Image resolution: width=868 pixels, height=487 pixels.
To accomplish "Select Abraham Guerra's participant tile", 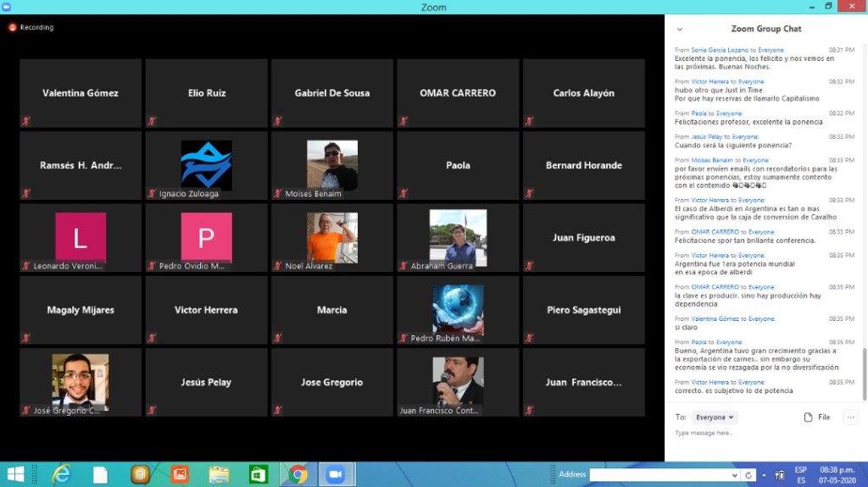I will point(458,237).
